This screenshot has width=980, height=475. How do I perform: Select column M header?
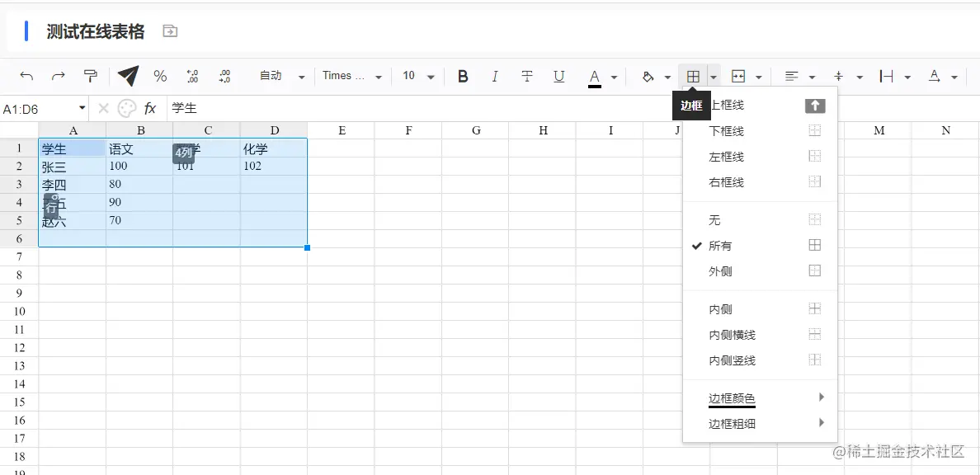click(x=879, y=130)
